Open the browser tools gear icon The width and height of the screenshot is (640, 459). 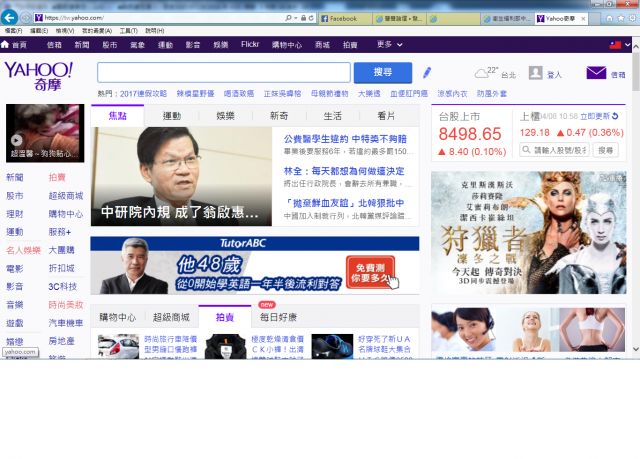click(x=632, y=18)
